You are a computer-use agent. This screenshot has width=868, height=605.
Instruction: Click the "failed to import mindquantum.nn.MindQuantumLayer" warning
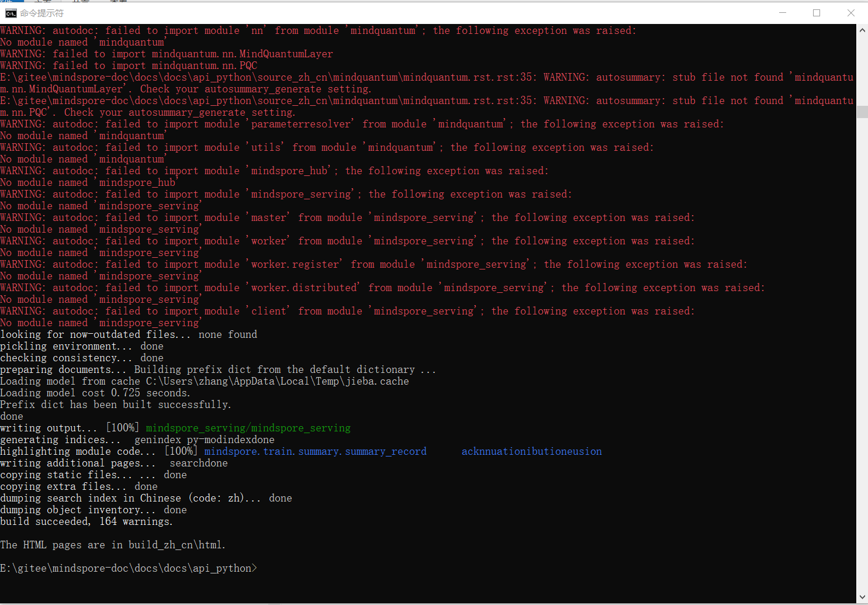tap(167, 54)
